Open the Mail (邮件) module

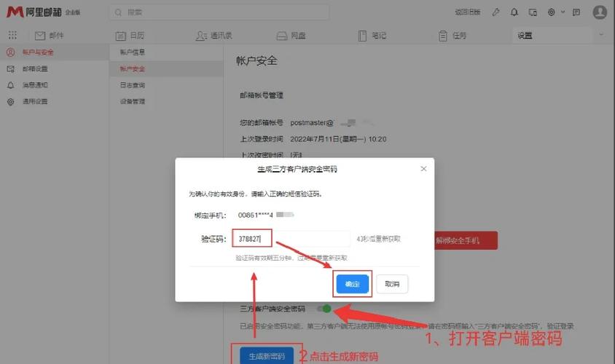49,36
